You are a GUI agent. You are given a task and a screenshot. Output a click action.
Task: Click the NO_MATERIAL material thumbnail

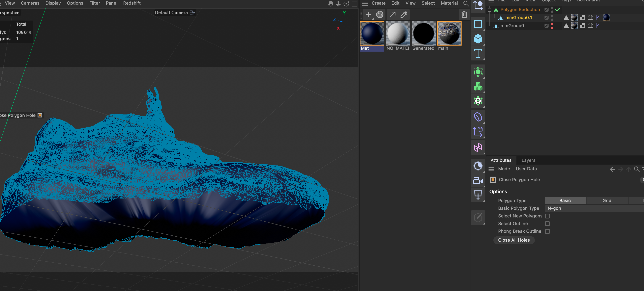point(398,33)
